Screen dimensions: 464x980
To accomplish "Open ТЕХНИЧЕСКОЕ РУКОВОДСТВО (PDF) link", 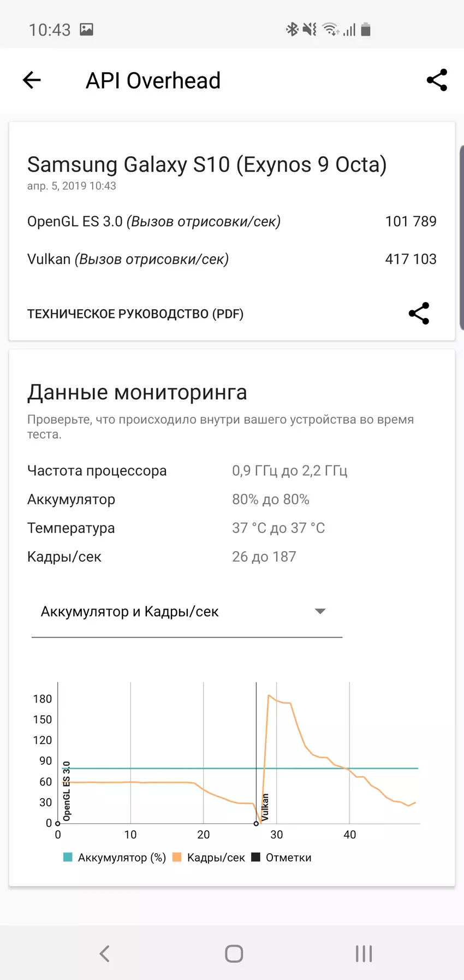I will (x=135, y=314).
